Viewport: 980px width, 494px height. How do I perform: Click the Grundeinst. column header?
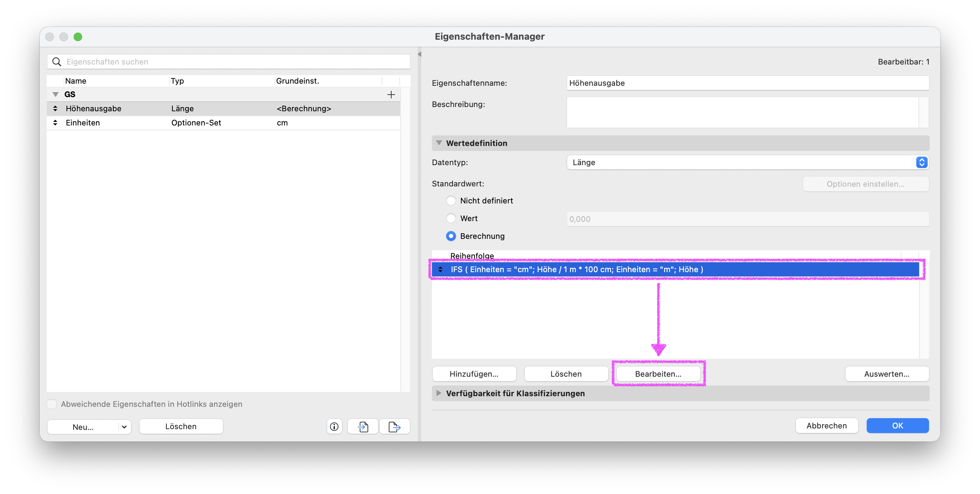[x=297, y=81]
